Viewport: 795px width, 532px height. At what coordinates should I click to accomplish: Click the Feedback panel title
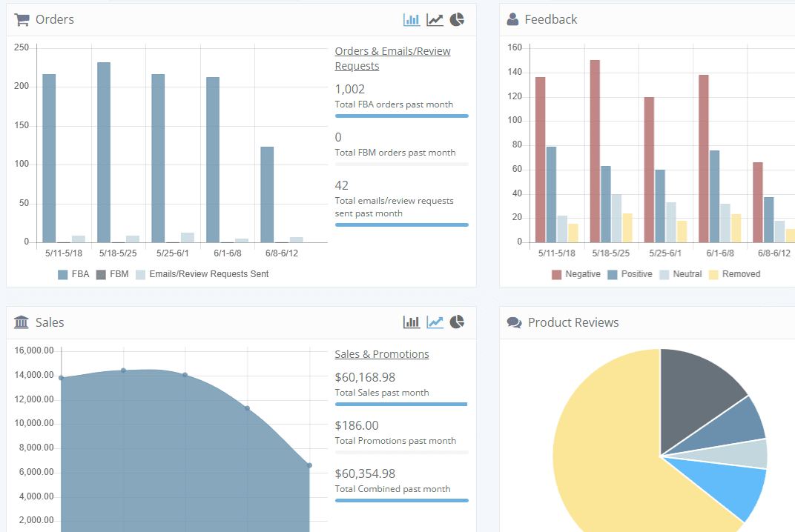click(x=550, y=19)
